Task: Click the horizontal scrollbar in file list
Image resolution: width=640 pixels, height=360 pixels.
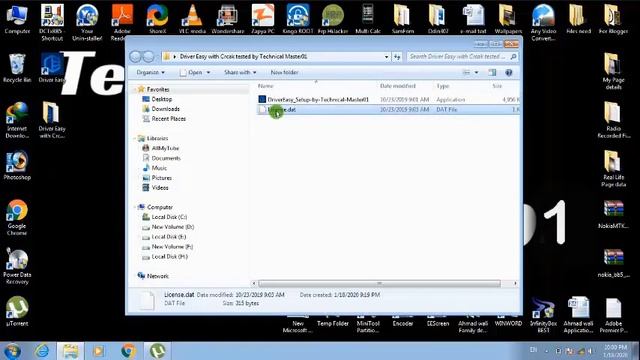Action: coord(379,283)
